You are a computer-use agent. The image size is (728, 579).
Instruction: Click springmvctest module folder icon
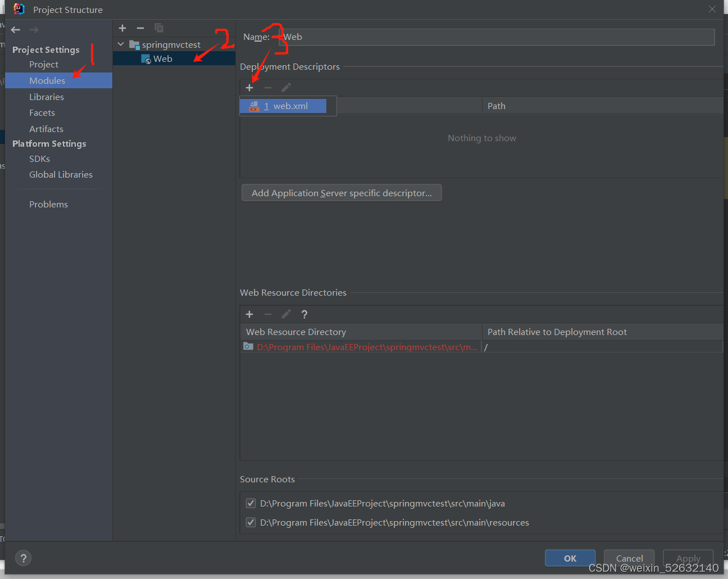pyautogui.click(x=134, y=44)
